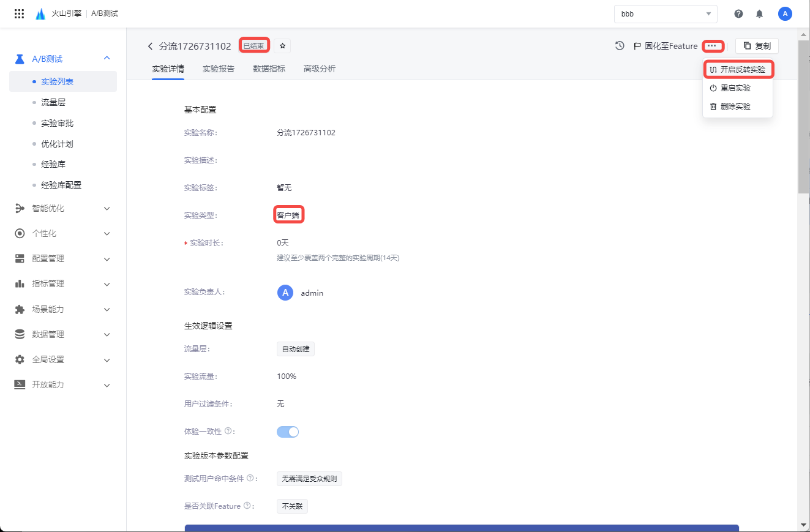Click the 自动创建 traffic layer tag
The image size is (810, 532).
coord(296,349)
